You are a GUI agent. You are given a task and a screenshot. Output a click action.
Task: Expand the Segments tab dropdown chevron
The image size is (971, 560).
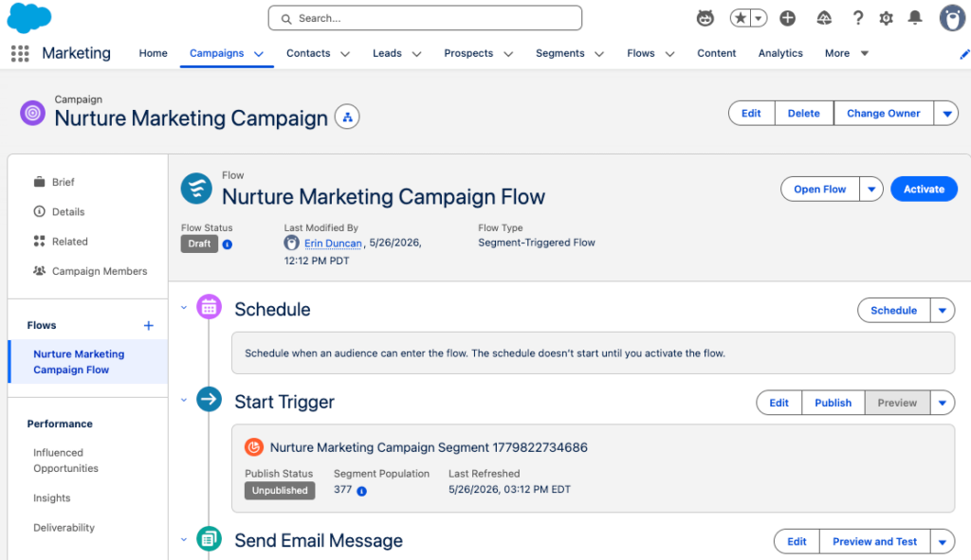599,54
